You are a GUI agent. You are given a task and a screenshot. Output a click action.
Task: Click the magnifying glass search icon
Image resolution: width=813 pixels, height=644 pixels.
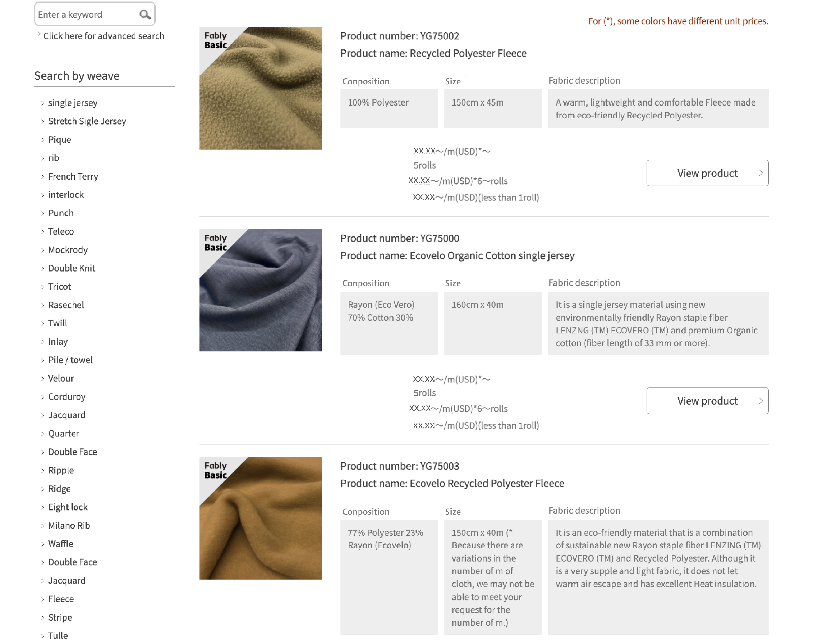tap(145, 15)
